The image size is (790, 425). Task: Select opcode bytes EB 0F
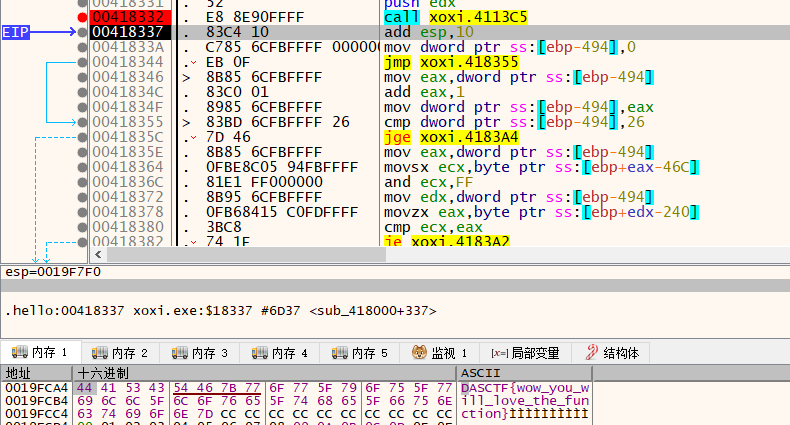click(x=228, y=62)
